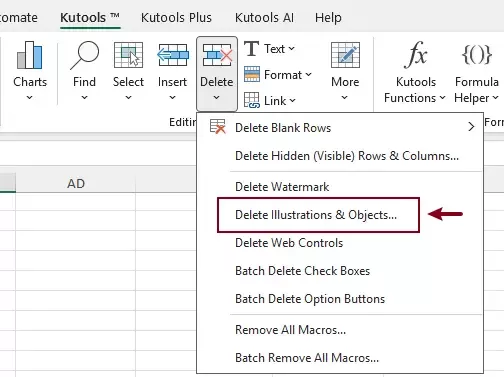
Task: Select Delete Watermark menu item
Action: point(340,187)
